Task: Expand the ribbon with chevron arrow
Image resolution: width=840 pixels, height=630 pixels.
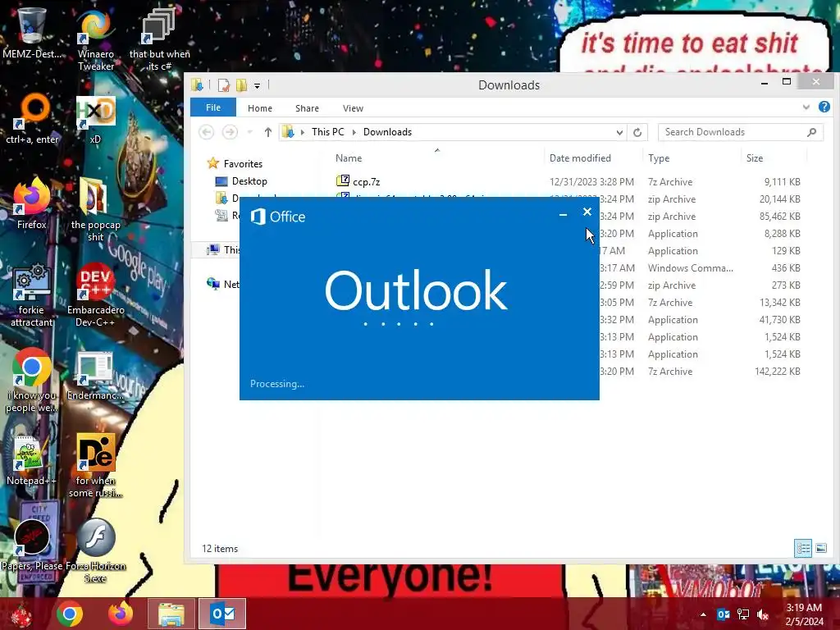Action: click(806, 107)
